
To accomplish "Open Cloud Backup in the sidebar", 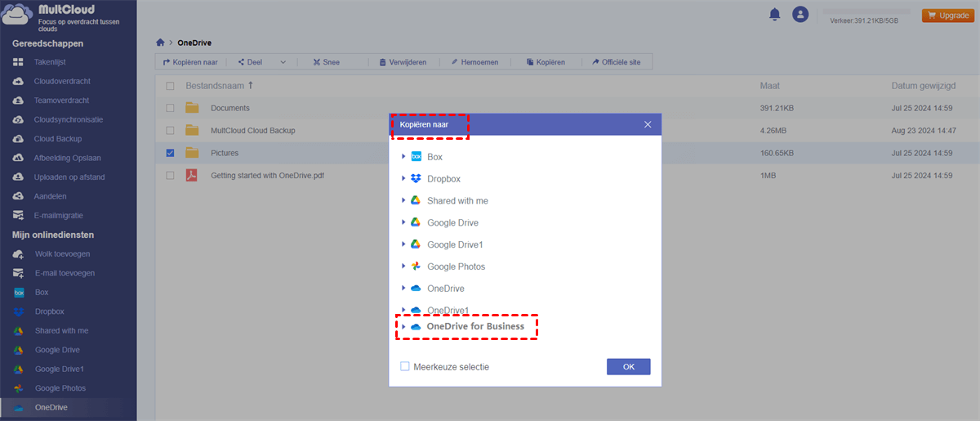I will pos(57,139).
